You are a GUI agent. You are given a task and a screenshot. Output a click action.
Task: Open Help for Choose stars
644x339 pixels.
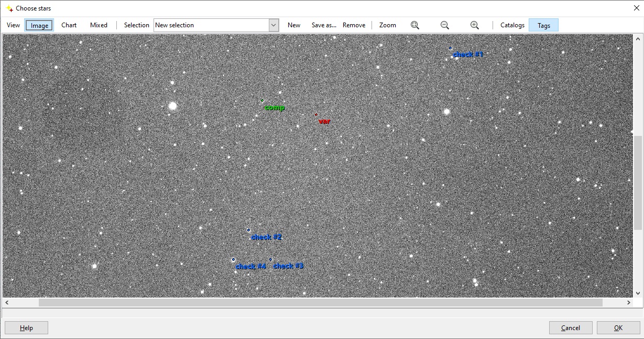click(26, 328)
